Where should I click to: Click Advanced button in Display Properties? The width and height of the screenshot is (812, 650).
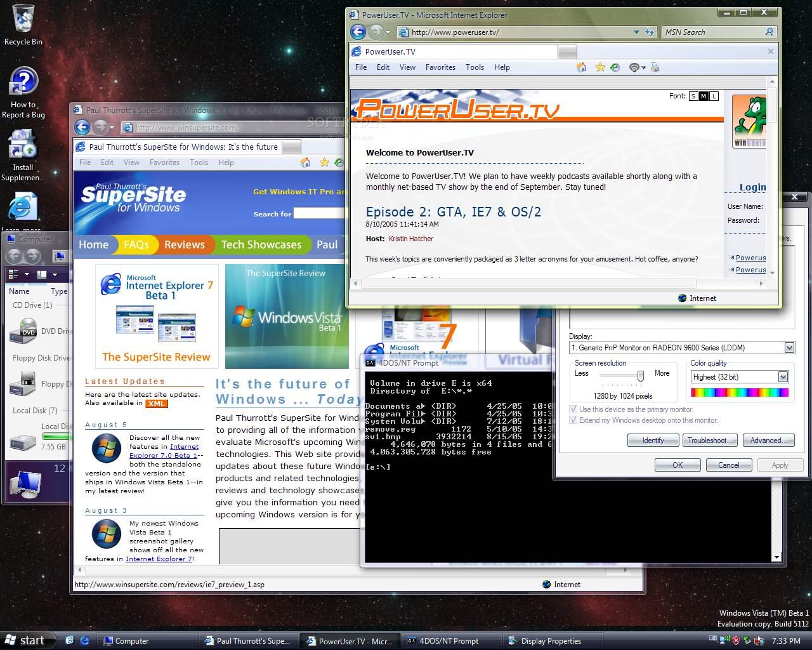coord(768,440)
